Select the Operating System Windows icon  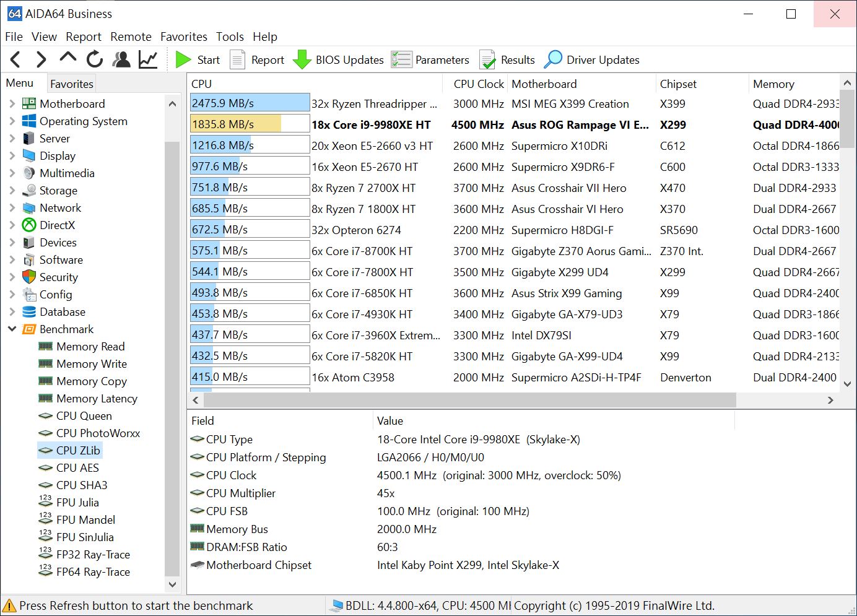pos(29,121)
